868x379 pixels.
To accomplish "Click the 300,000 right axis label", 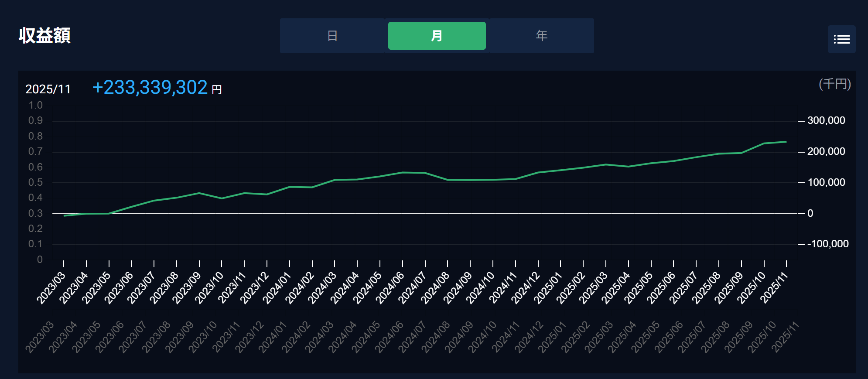I will click(826, 120).
